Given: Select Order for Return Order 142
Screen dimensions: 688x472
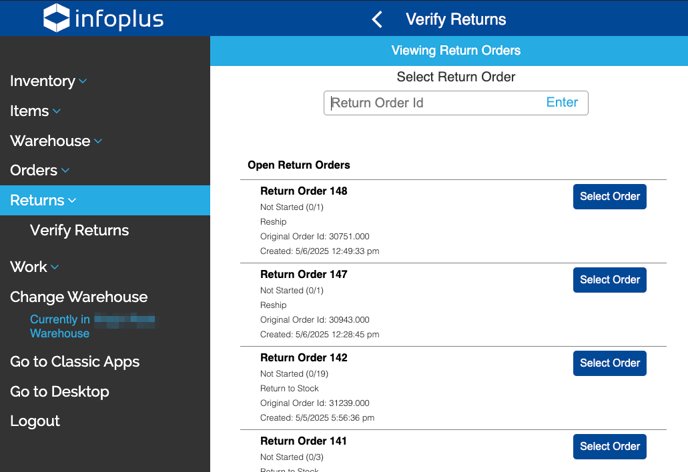Looking at the screenshot, I should click(x=609, y=363).
